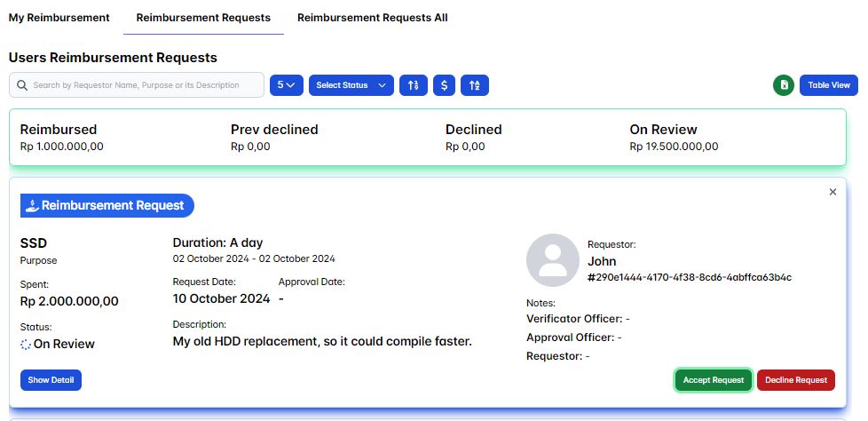Viewport: 868px width, 421px height.
Task: Click the green Excel export icon
Action: point(784,85)
